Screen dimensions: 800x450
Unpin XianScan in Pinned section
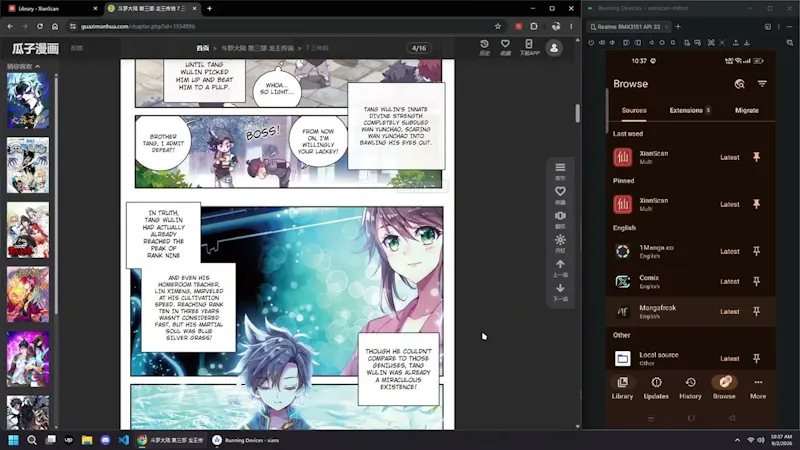pyautogui.click(x=757, y=204)
